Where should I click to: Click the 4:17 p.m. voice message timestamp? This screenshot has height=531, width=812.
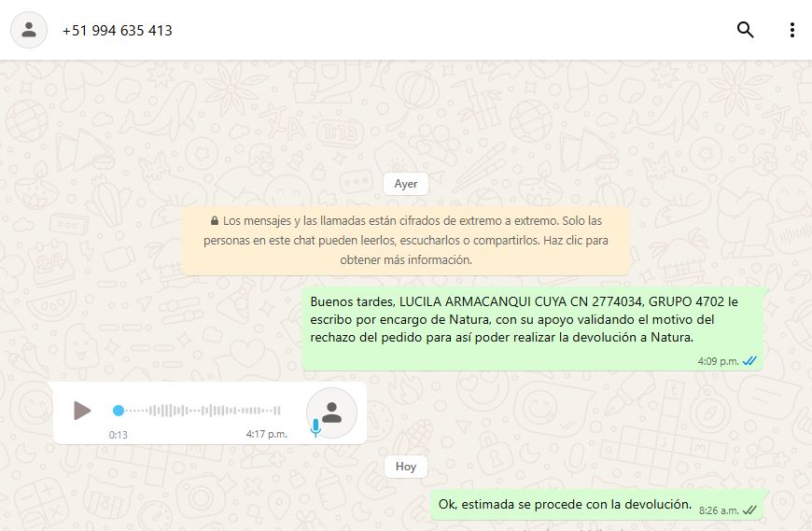tap(267, 434)
